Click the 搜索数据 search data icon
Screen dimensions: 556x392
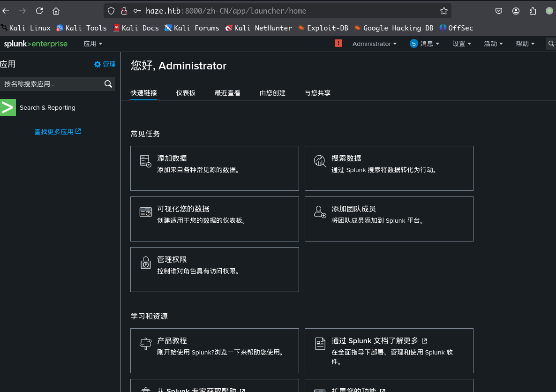pos(320,161)
